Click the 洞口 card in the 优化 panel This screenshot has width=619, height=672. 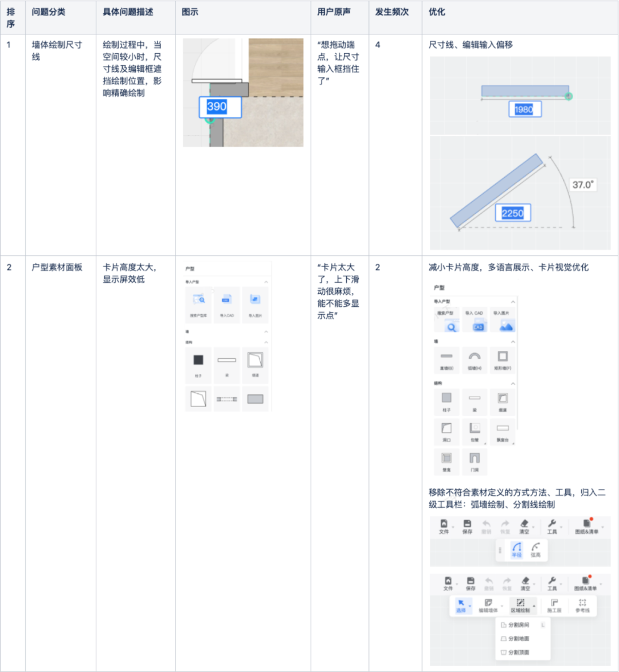[x=446, y=432]
